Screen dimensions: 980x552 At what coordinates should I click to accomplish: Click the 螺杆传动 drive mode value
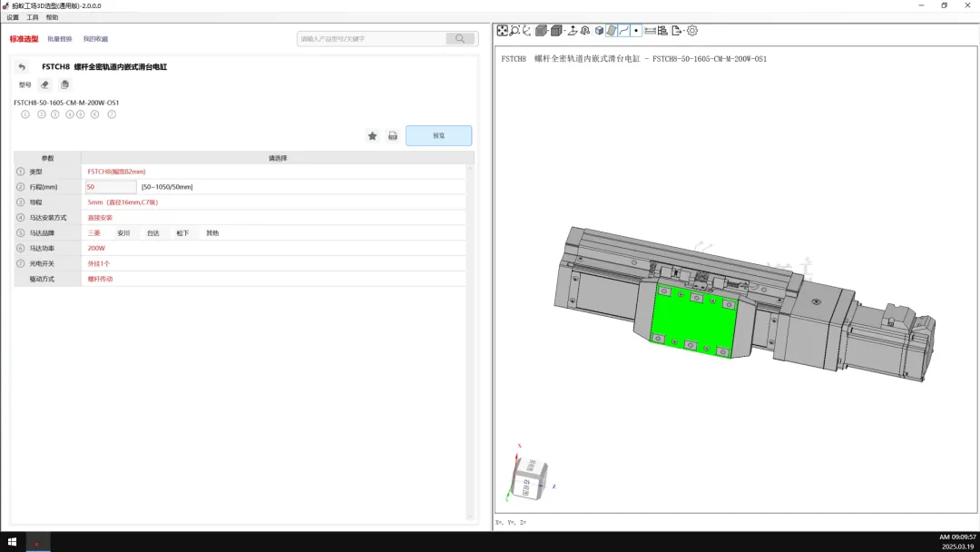pos(100,279)
